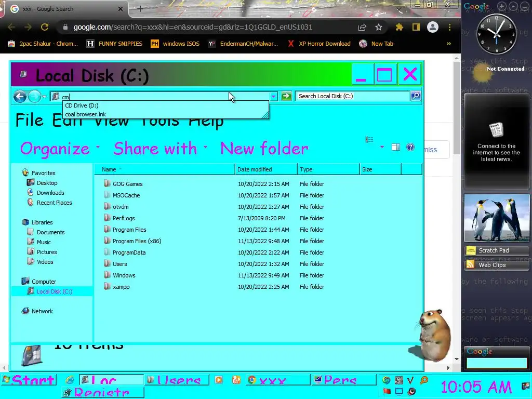The height and width of the screenshot is (399, 532).
Task: Open Desktop in the navigation pane
Action: [47, 183]
